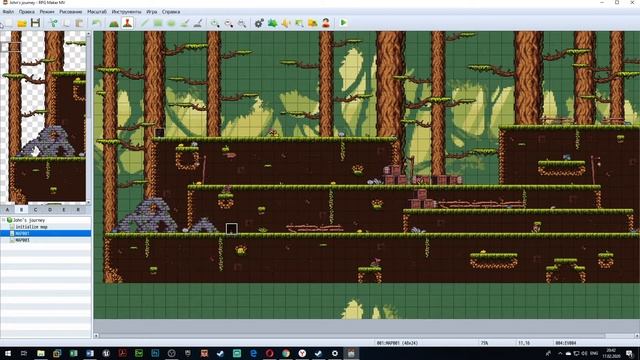Save the project with the floppy icon
Screen dimensions: 640x360
coord(36,23)
